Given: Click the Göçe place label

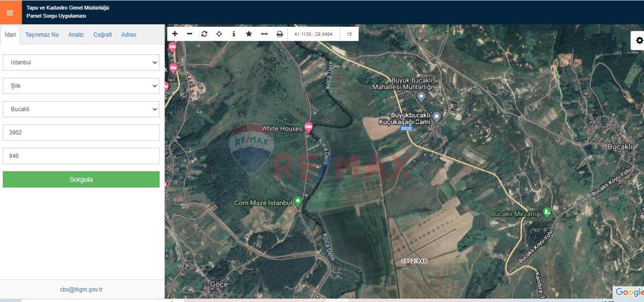Looking at the screenshot, I should coord(219,284).
